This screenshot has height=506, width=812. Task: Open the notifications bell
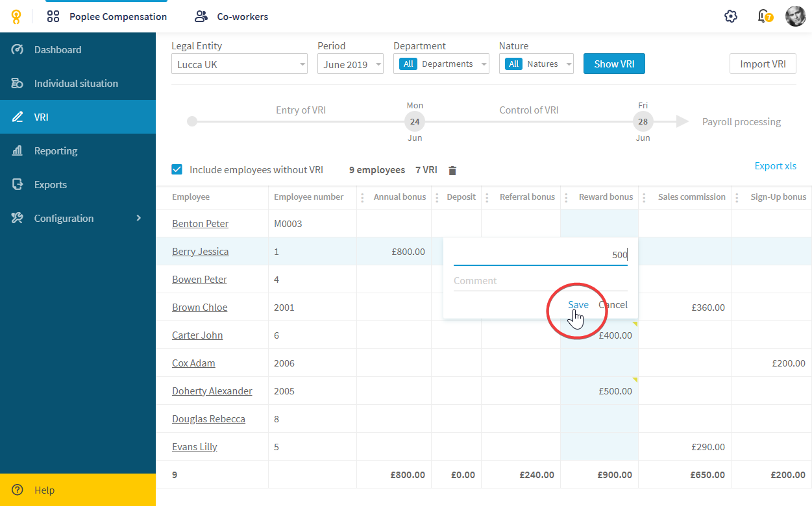[x=765, y=16]
